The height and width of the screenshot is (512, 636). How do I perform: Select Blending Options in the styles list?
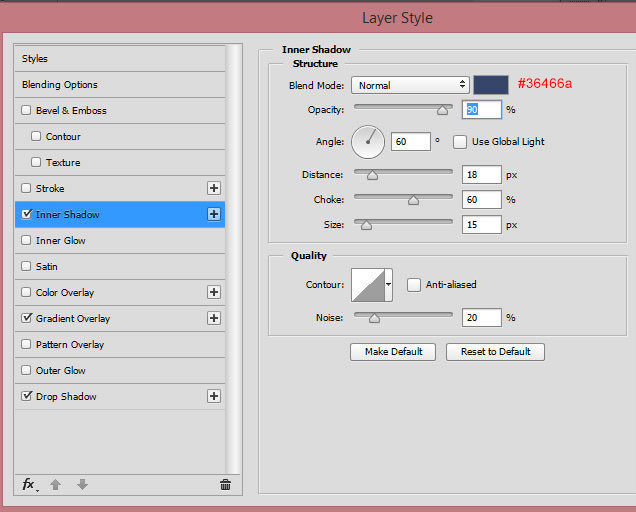(x=60, y=85)
